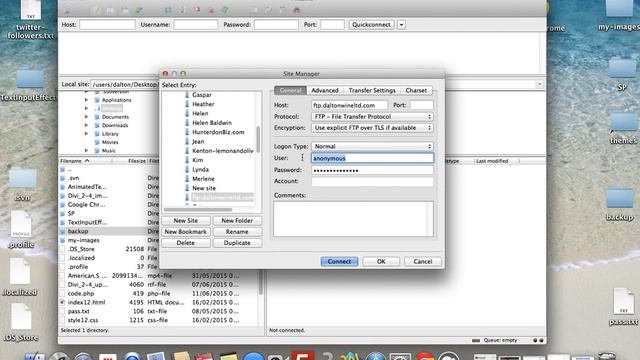Switch to the Charset tab
Image resolution: width=640 pixels, height=360 pixels.
pos(416,90)
